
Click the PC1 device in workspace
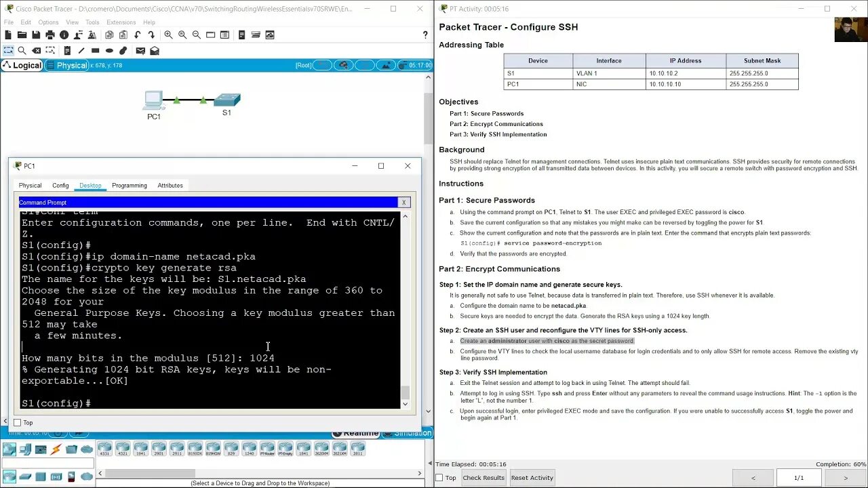coord(154,102)
